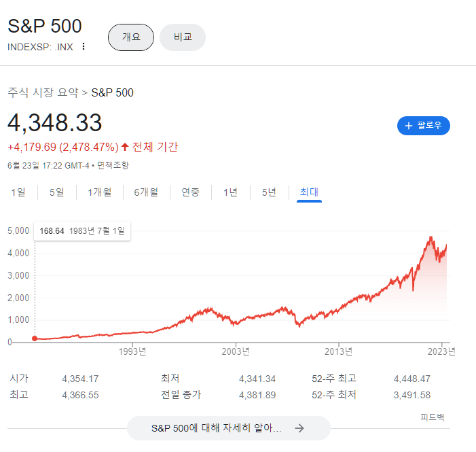Click the 전일 종가 value 4,381.89

tap(257, 395)
